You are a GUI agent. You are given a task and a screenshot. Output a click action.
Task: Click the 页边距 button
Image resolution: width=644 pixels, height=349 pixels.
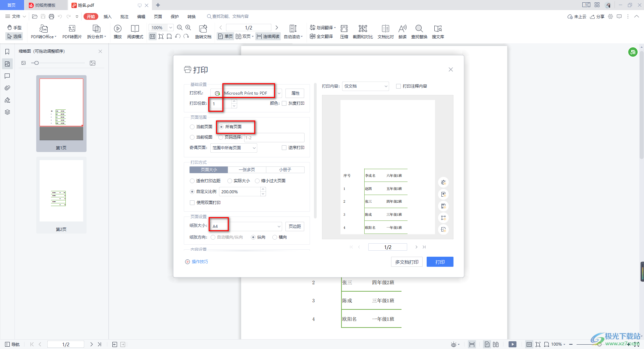click(294, 227)
